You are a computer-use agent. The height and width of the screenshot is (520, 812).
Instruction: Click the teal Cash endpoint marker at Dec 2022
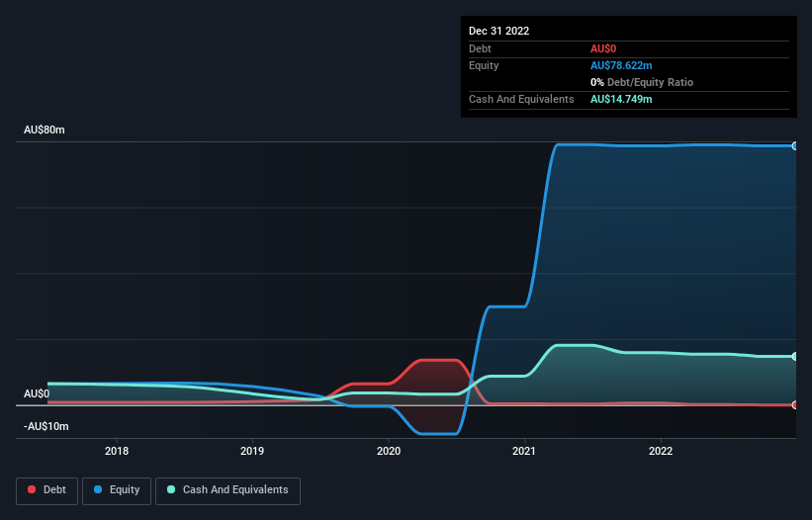click(x=794, y=357)
